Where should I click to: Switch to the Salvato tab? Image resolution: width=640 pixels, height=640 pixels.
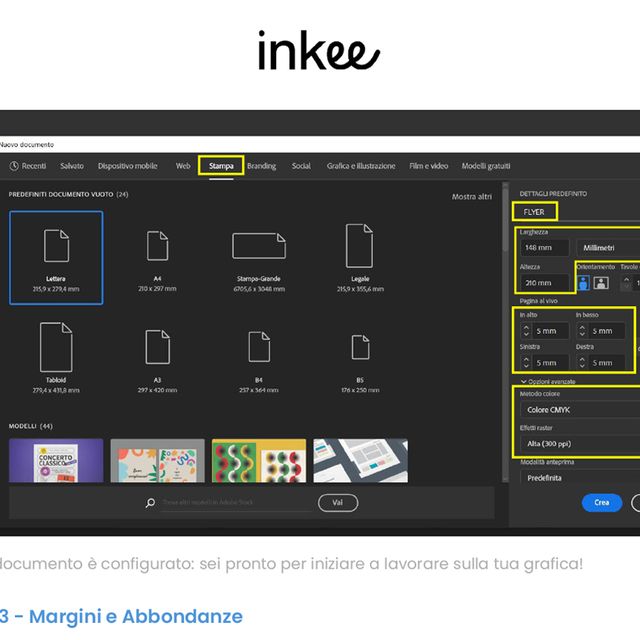(x=72, y=166)
